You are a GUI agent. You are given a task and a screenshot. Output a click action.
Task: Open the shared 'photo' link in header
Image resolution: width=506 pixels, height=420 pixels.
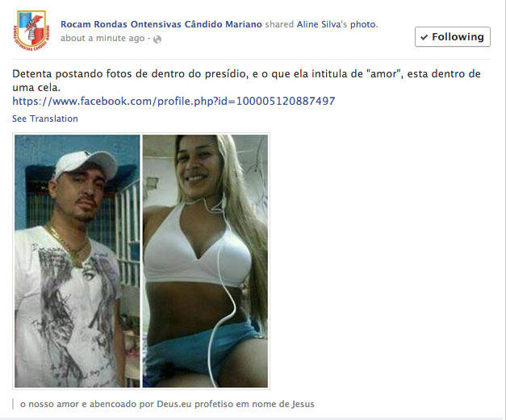click(x=363, y=24)
